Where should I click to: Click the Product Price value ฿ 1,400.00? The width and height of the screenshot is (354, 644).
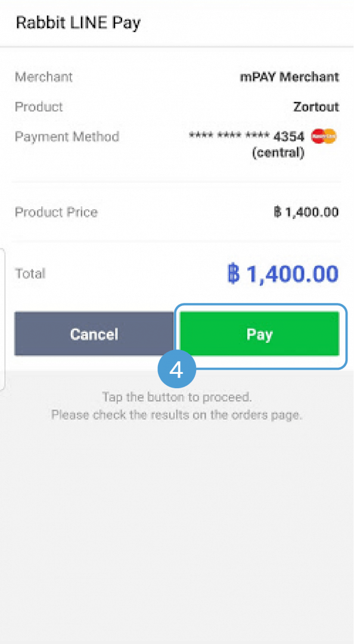(x=306, y=212)
